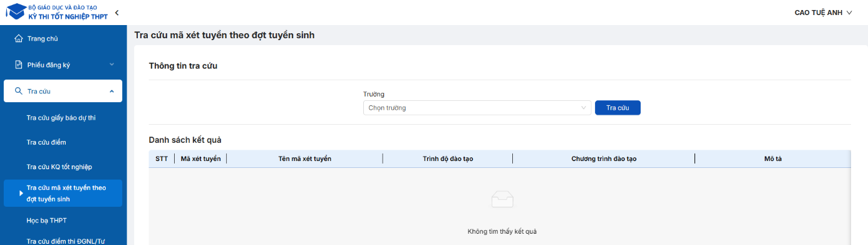
Task: Click the magnifier icon beside Tra cứu
Action: (x=18, y=91)
